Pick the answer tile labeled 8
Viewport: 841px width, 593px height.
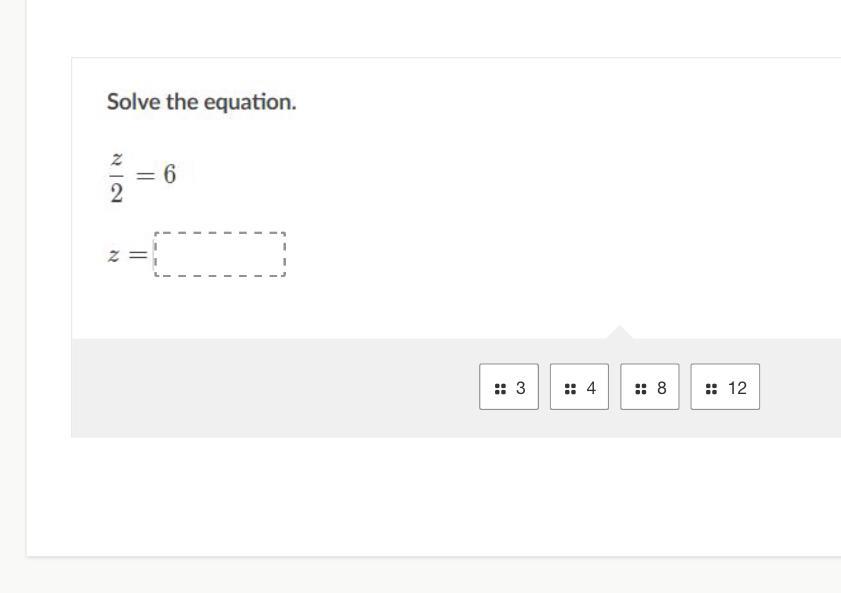pyautogui.click(x=650, y=387)
